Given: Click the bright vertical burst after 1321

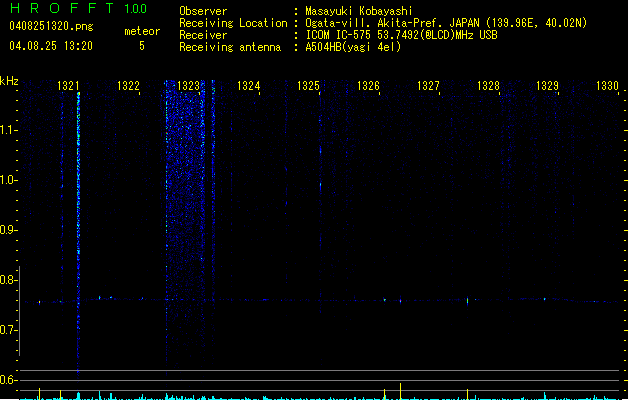Looking at the screenshot, I should coord(78,235).
